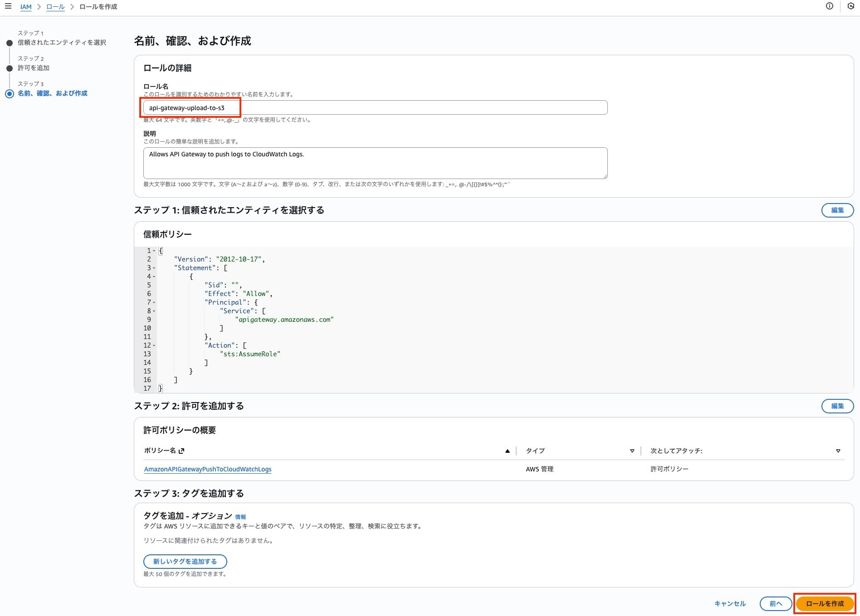The height and width of the screenshot is (616, 860).
Task: Click "2012-10-17" version value
Action: pos(239,259)
